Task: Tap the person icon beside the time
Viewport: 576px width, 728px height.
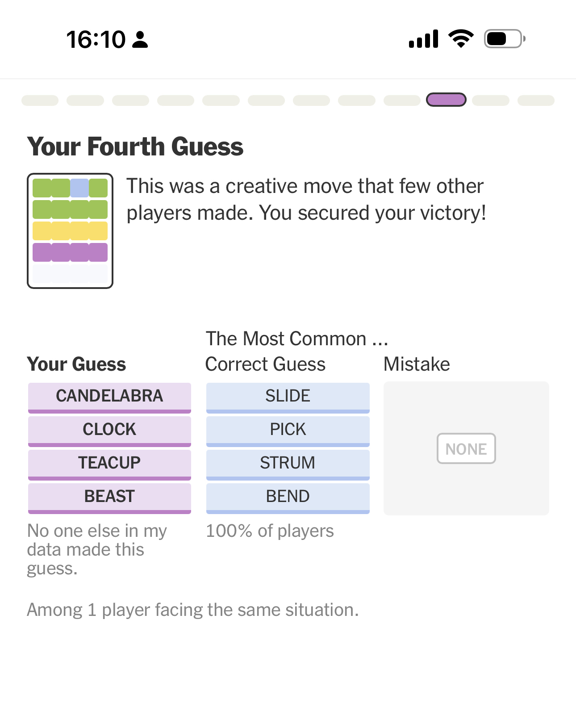Action: point(140,39)
